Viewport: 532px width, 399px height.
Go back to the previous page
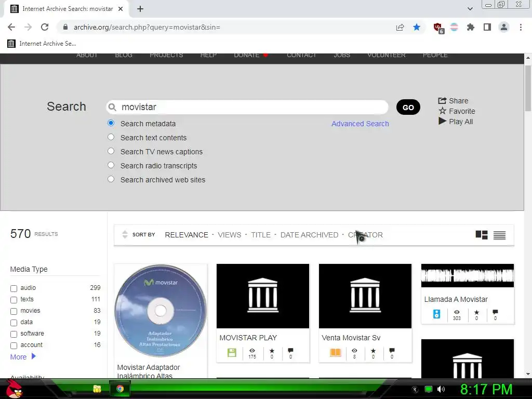[11, 27]
